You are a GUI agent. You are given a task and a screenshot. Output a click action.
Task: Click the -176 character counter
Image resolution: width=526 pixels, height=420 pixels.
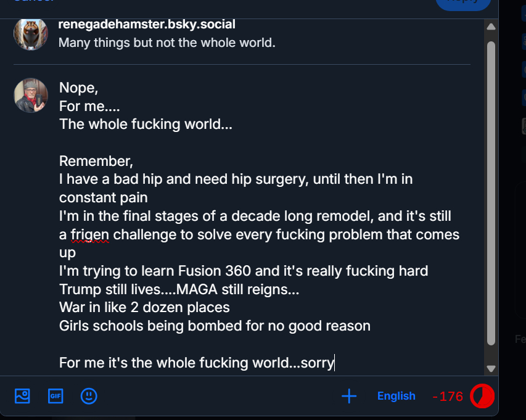pos(448,397)
